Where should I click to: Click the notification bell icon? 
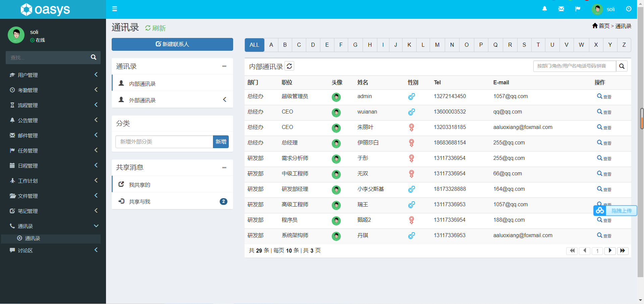click(x=544, y=9)
